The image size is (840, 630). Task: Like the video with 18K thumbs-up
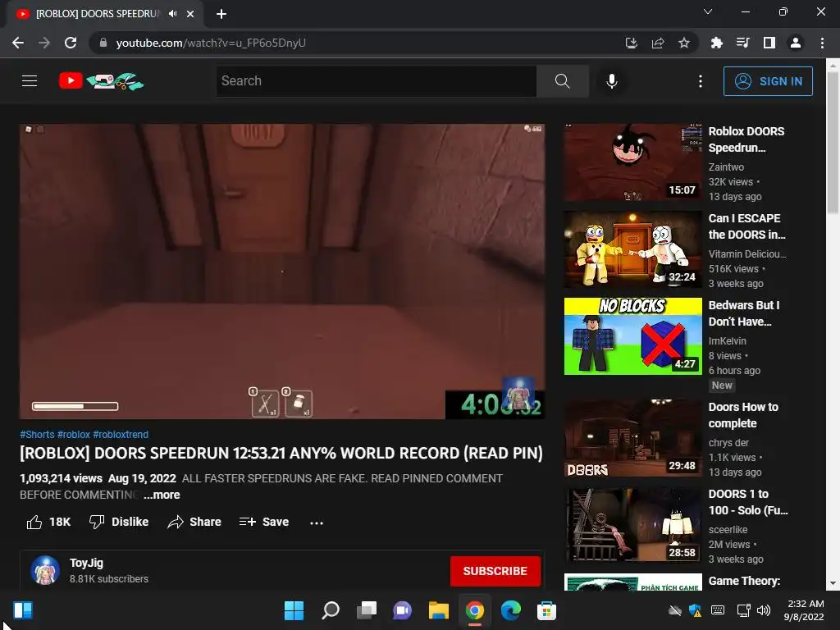(48, 522)
